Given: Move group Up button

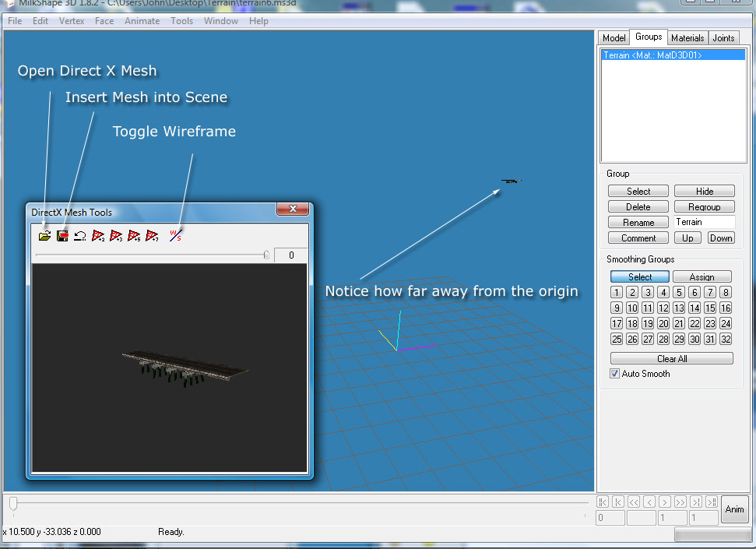Looking at the screenshot, I should pos(687,238).
